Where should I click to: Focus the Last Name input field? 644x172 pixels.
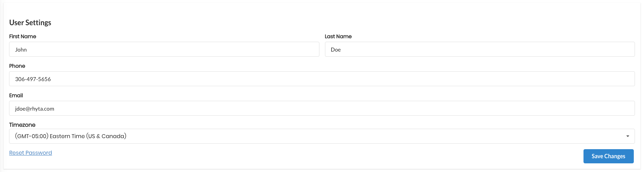point(480,49)
